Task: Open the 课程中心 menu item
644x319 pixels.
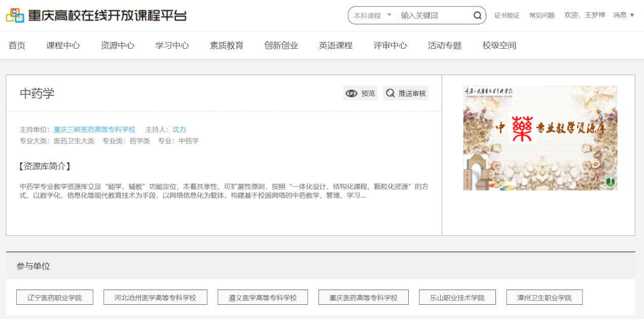Action: [63, 46]
